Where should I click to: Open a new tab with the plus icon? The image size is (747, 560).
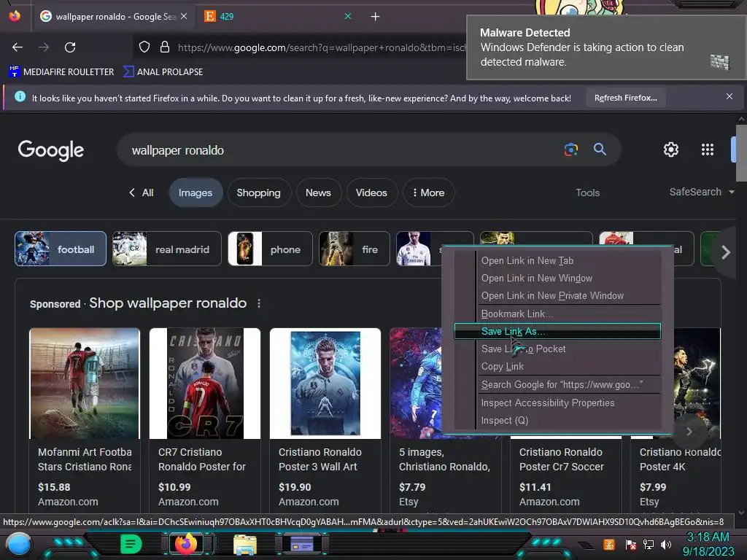pos(376,17)
